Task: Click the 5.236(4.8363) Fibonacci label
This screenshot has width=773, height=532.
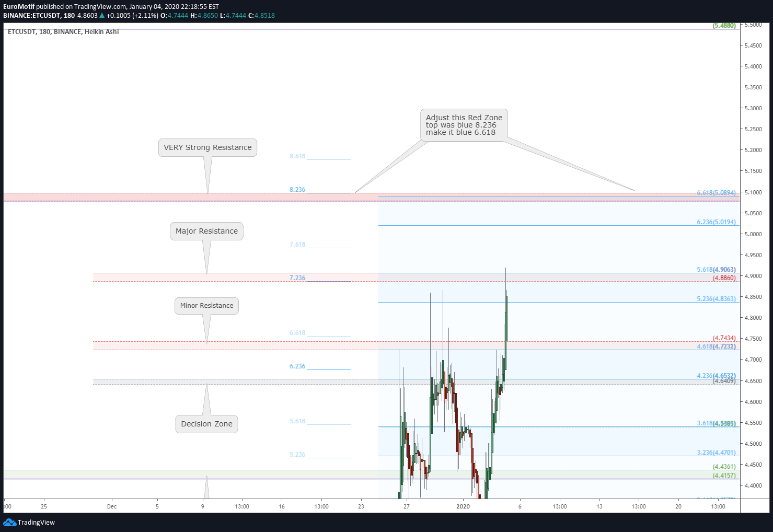Action: click(716, 299)
